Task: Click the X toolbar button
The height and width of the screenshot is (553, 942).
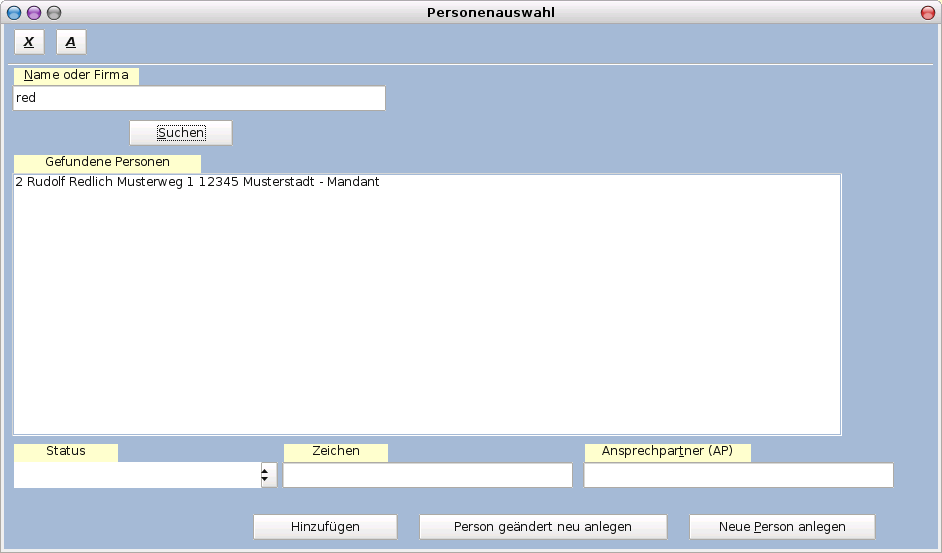Action: tap(29, 42)
